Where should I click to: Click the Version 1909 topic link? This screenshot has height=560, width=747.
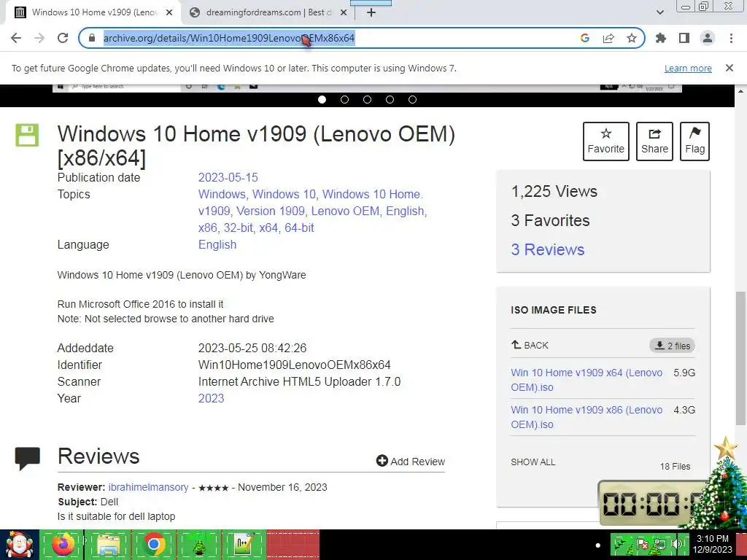pyautogui.click(x=271, y=211)
